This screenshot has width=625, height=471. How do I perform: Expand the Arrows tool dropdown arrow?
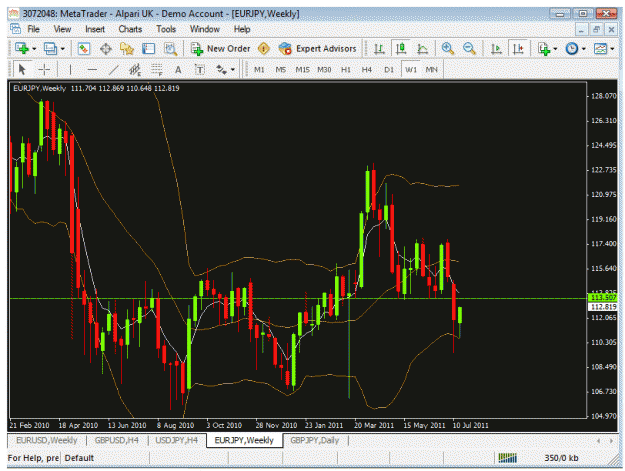[233, 70]
